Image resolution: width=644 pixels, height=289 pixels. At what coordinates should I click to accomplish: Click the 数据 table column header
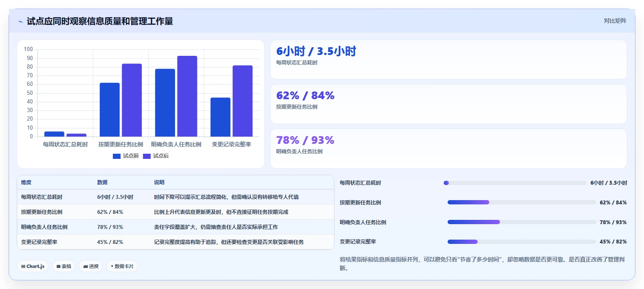102,183
